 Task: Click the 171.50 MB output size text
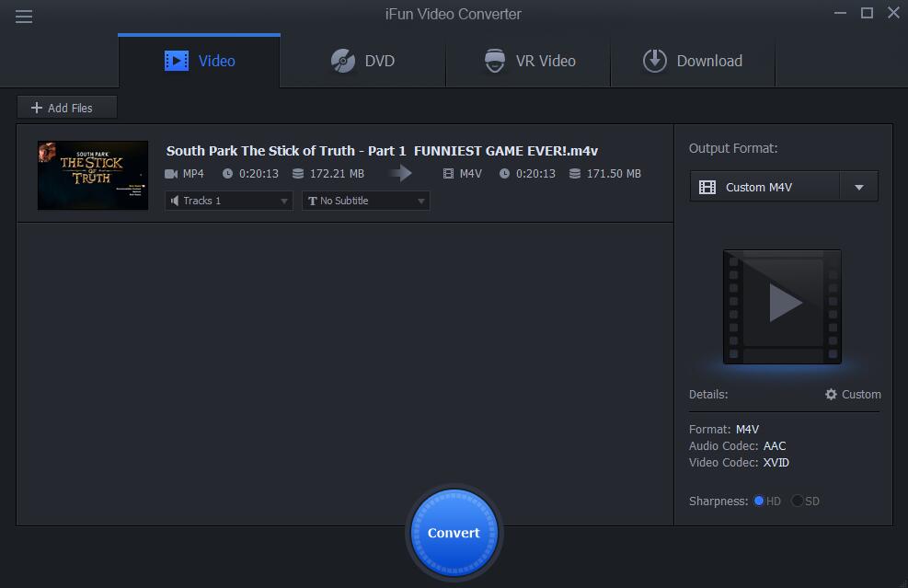tap(614, 174)
